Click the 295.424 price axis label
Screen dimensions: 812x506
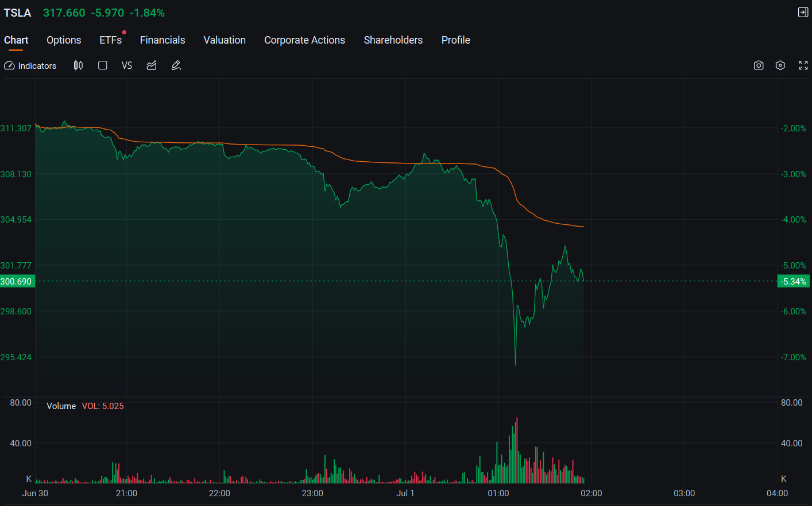[x=16, y=357]
